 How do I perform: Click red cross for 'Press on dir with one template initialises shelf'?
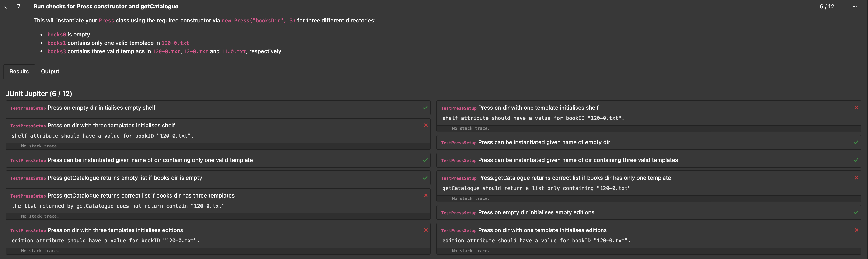tap(857, 108)
